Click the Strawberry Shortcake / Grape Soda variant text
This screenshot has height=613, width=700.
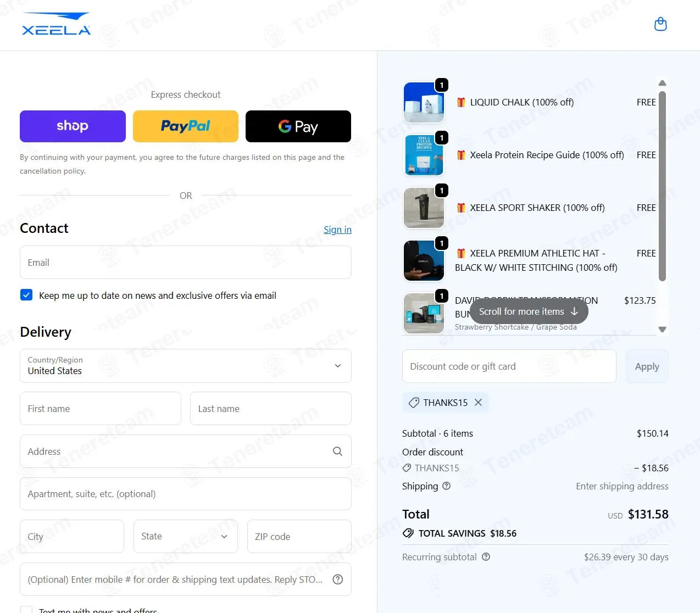pos(516,327)
